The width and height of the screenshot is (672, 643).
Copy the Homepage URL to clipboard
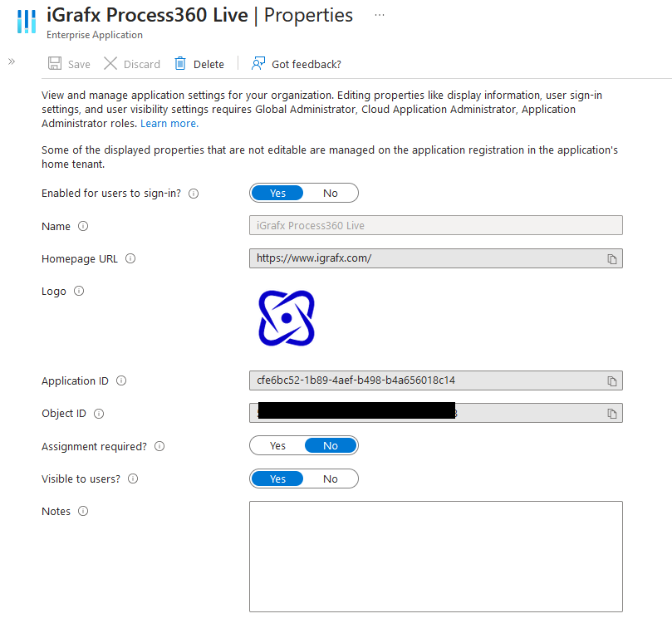pyautogui.click(x=612, y=258)
